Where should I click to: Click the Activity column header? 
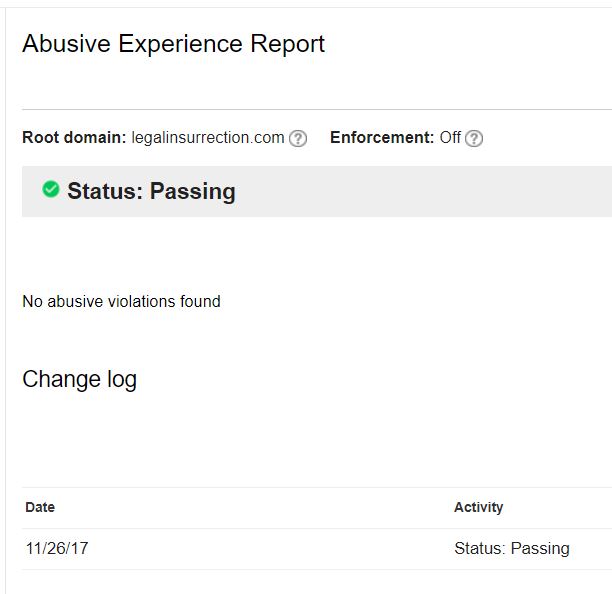tap(479, 507)
